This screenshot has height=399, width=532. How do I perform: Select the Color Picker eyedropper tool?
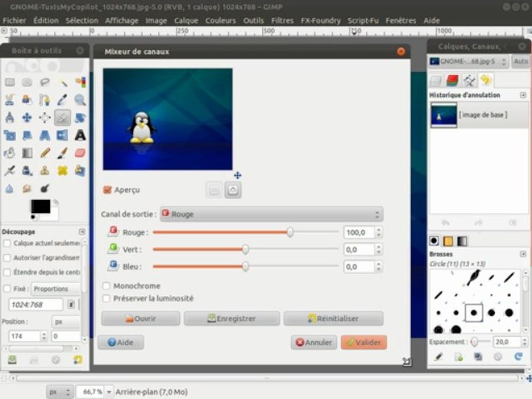[63, 100]
